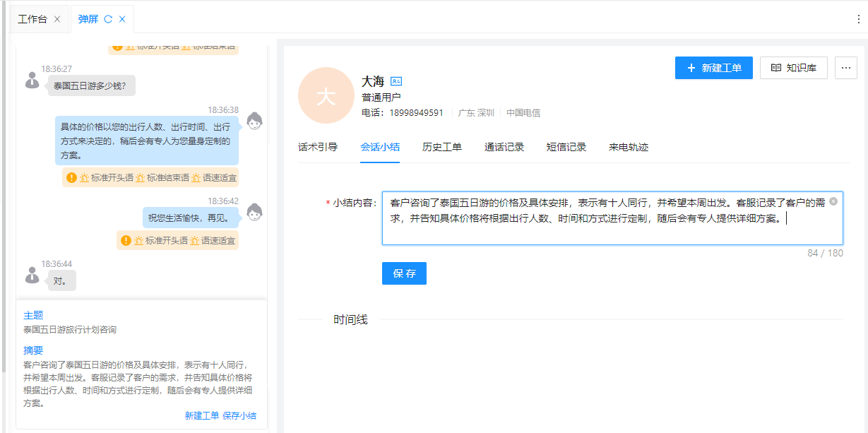Click 新建工单 link in summary panel

pos(202,416)
